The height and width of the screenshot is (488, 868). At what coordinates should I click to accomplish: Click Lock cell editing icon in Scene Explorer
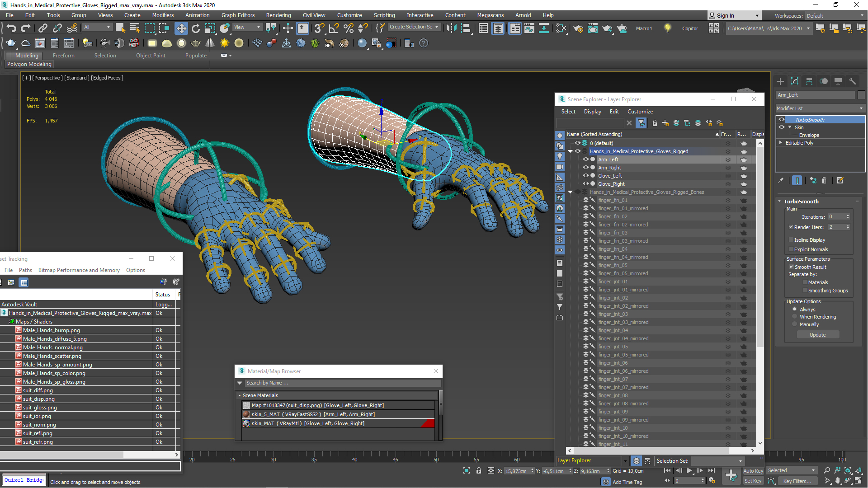655,123
